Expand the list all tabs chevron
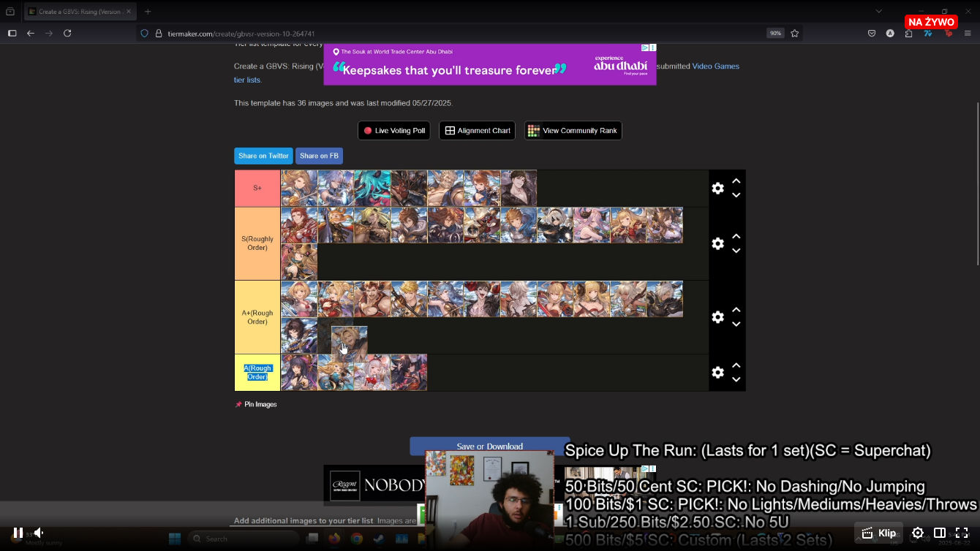980x551 pixels. tap(878, 11)
